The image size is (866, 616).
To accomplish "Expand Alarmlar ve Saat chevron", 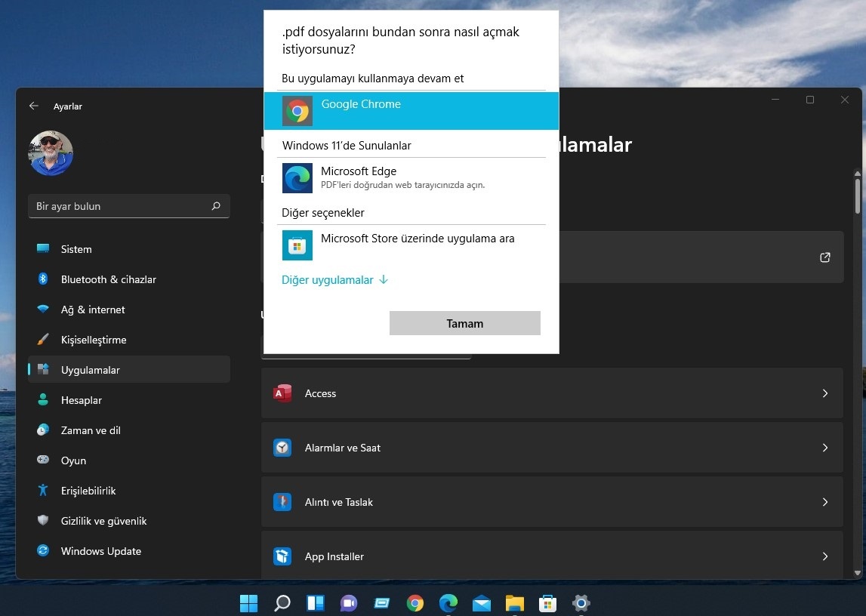I will (x=825, y=448).
